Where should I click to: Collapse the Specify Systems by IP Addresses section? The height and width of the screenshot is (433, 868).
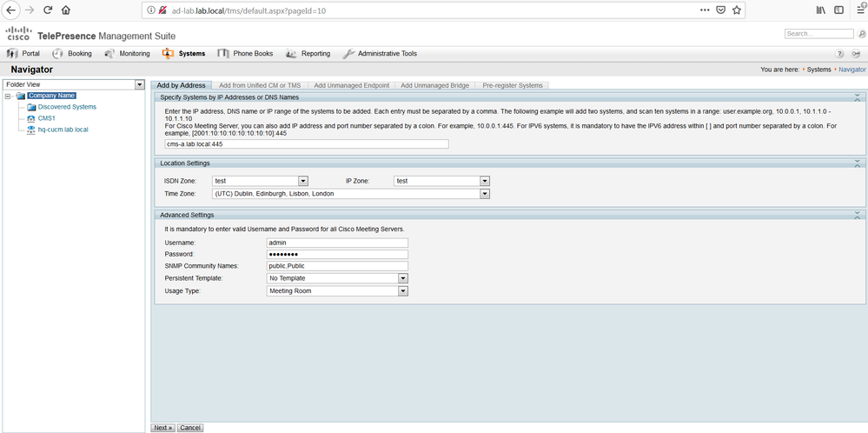coord(857,97)
